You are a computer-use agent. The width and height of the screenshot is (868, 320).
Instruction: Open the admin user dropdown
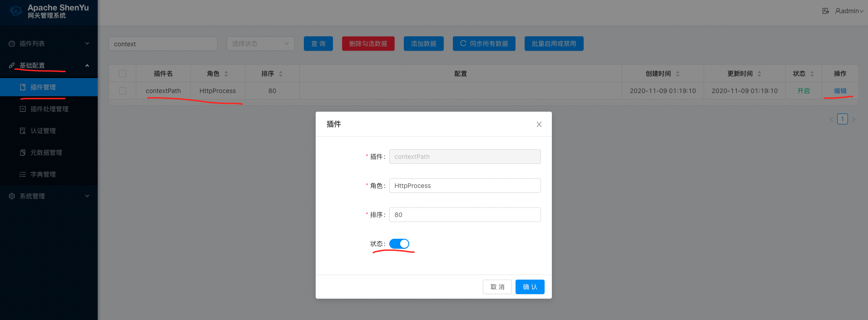tap(849, 11)
